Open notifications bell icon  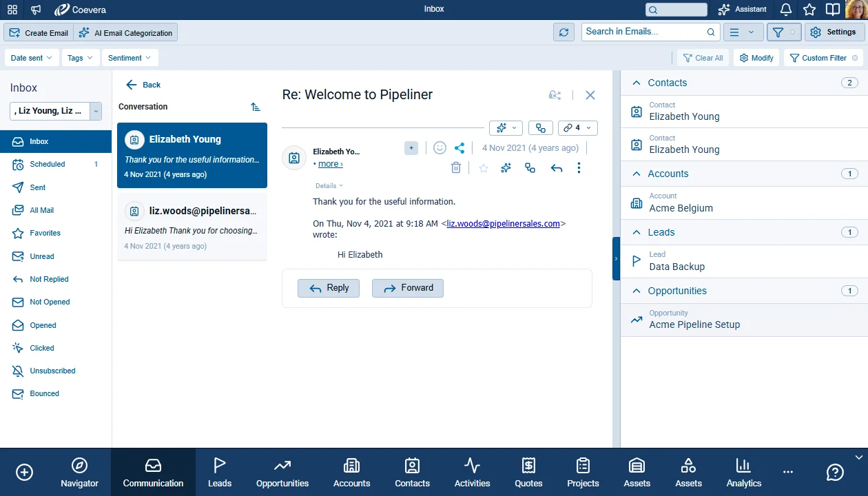(786, 10)
